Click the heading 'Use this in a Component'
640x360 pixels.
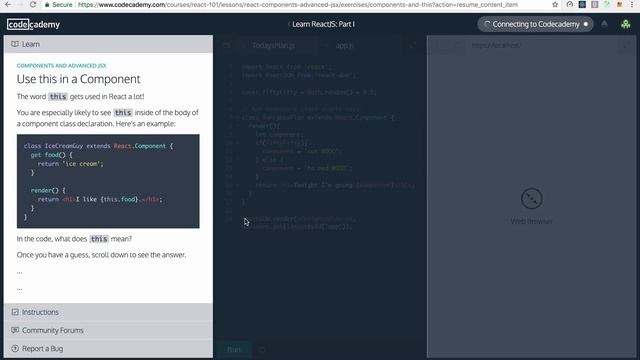[78, 79]
